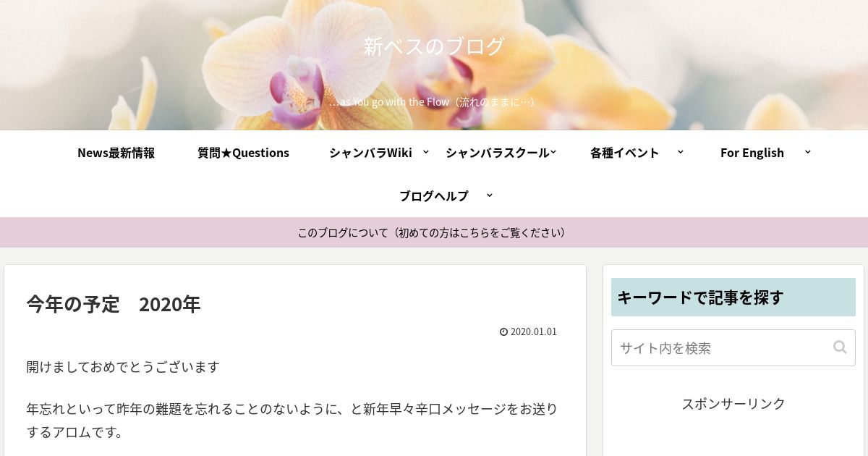
Task: Click the 新ベスのブログ site title
Action: click(434, 46)
